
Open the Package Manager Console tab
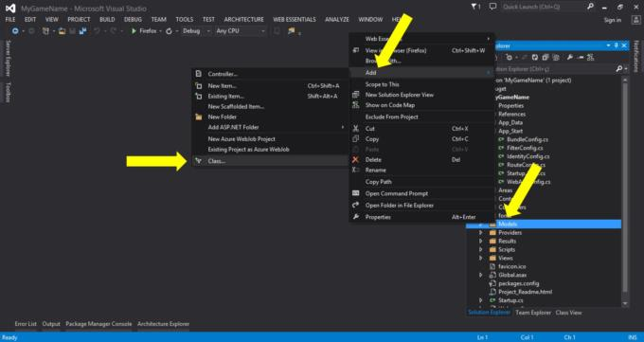(98, 324)
